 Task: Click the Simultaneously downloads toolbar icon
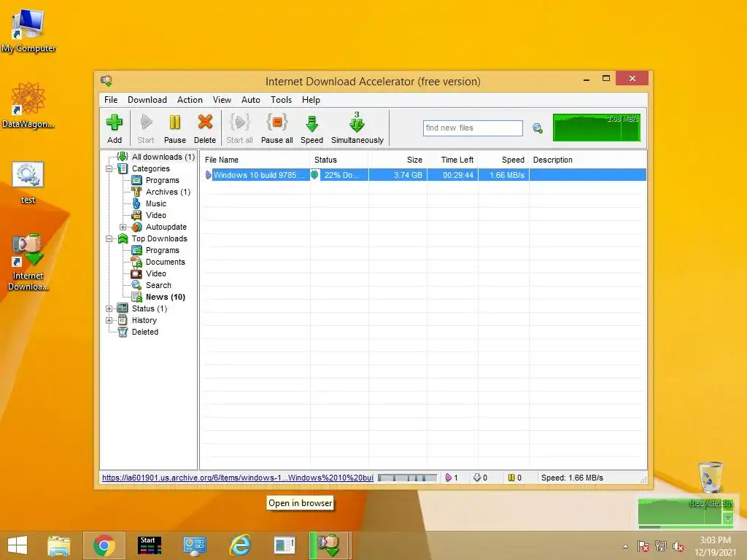[x=357, y=128]
